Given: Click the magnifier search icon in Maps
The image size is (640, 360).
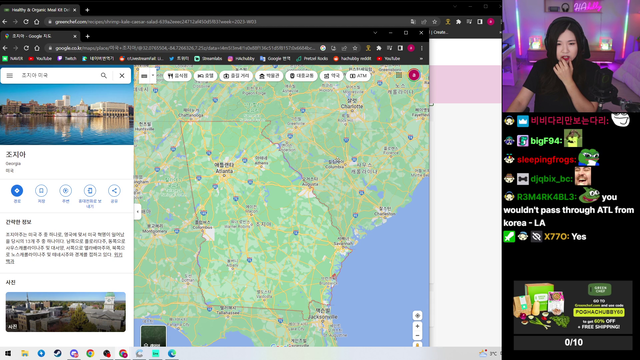Looking at the screenshot, I should click(x=104, y=76).
